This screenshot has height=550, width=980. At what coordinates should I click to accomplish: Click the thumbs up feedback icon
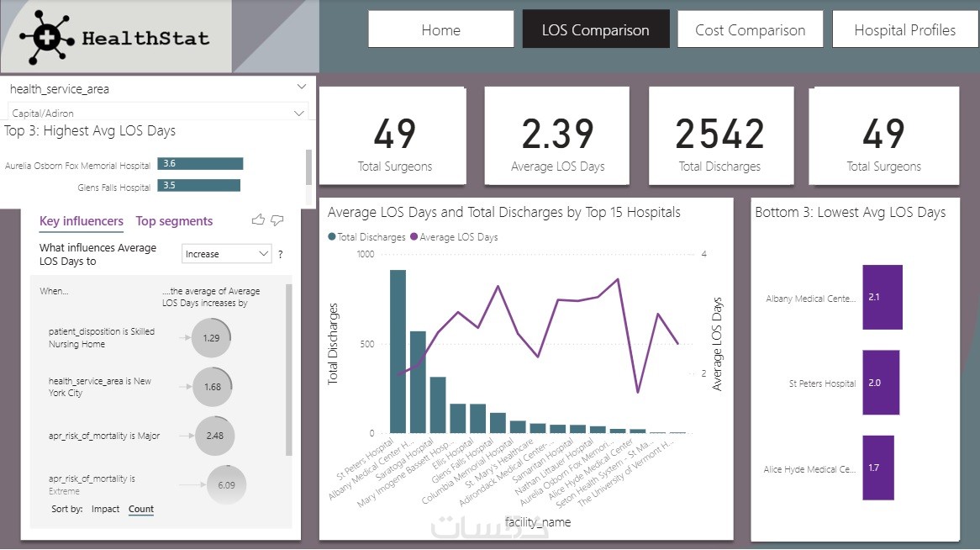[257, 219]
